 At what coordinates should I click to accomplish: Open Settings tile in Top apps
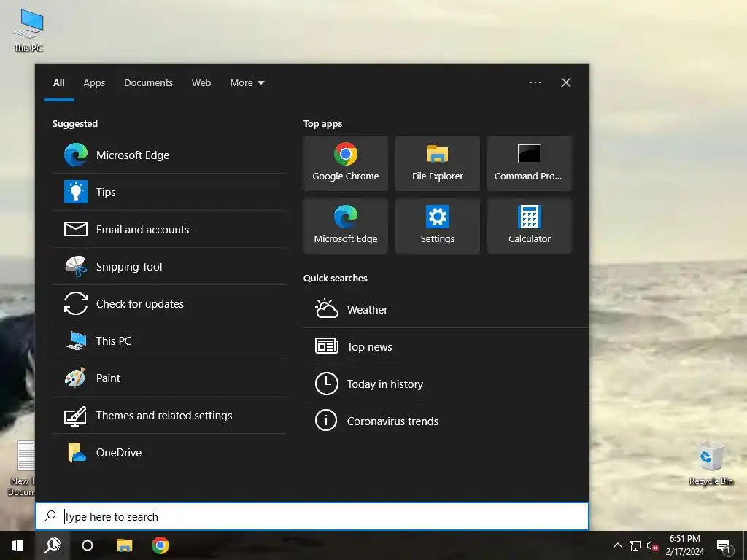point(438,226)
